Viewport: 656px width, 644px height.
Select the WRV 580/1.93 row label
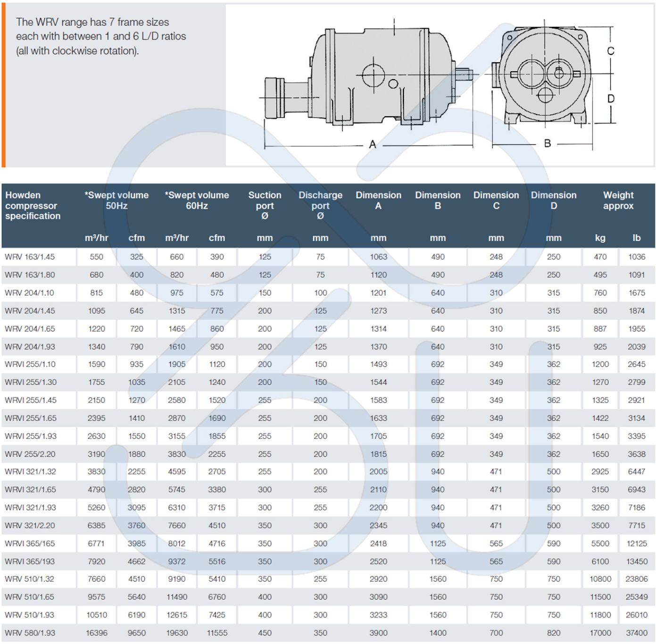30,633
